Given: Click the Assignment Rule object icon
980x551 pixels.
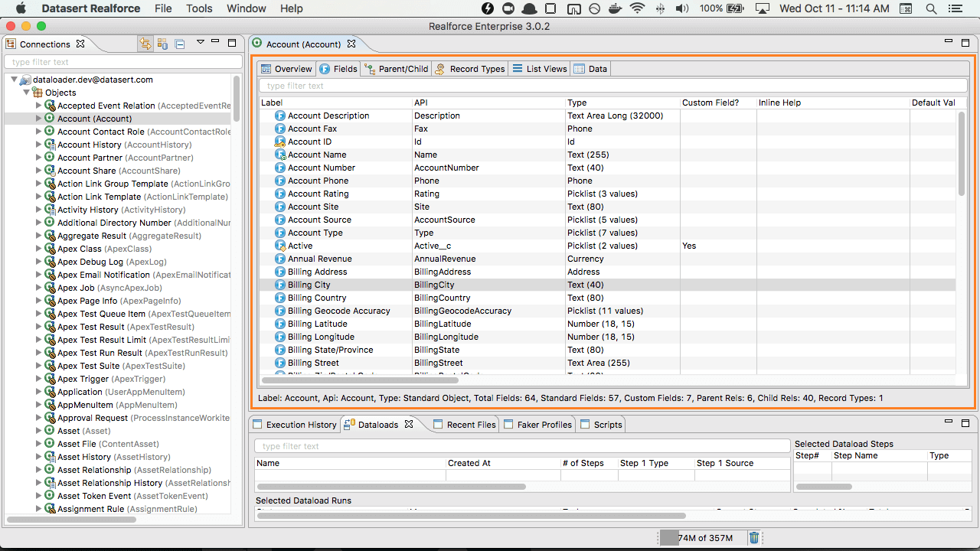Looking at the screenshot, I should tap(50, 509).
